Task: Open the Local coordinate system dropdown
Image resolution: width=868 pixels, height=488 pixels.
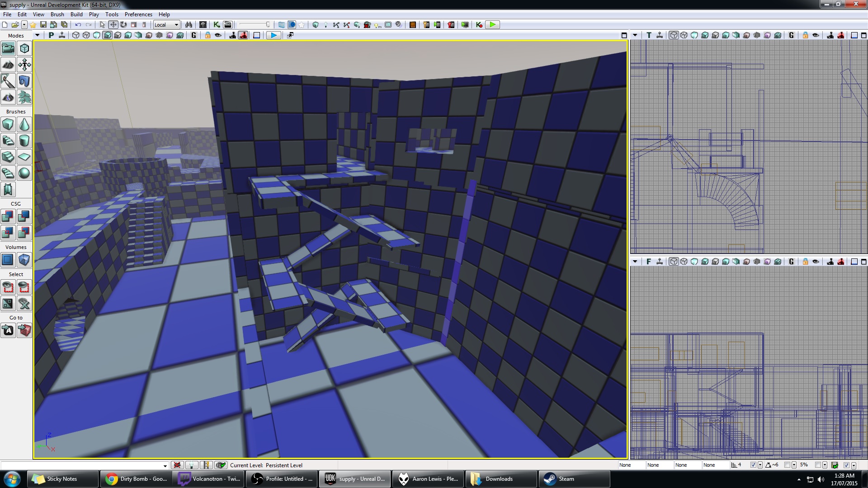Action: (166, 24)
